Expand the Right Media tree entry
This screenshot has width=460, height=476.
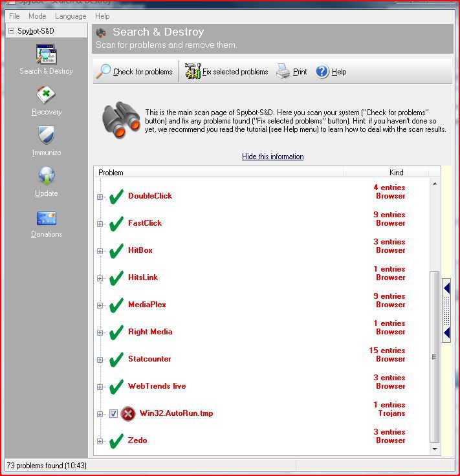(100, 332)
